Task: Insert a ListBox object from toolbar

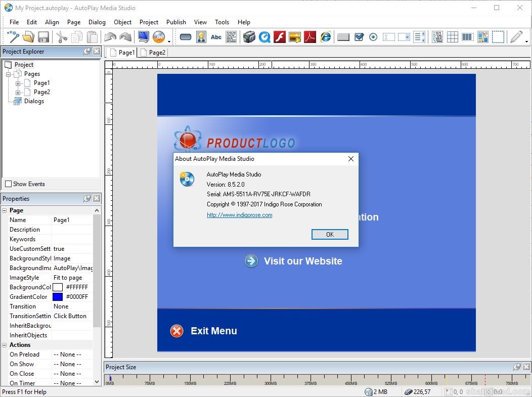Action: click(x=419, y=36)
